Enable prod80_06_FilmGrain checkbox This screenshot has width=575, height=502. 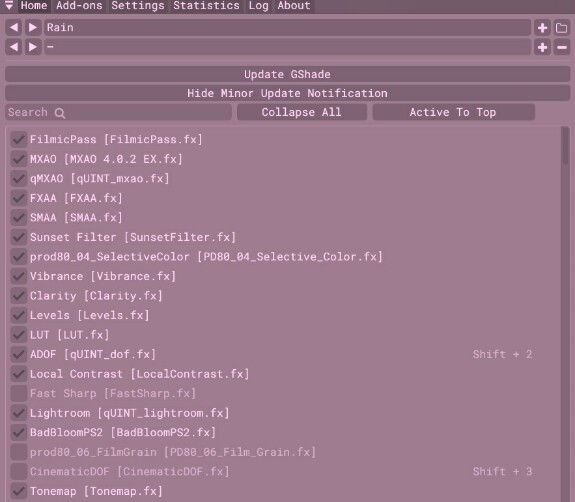pos(19,452)
